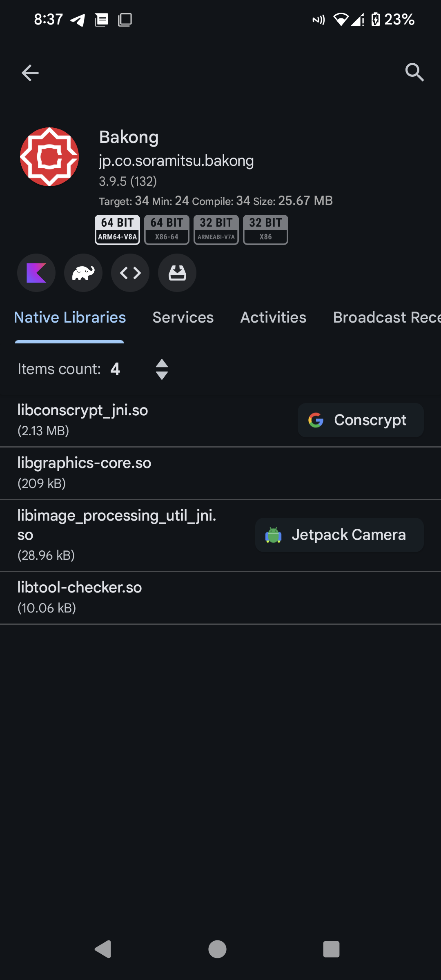Open the search magnifier icon
This screenshot has height=980, width=441.
tap(414, 73)
